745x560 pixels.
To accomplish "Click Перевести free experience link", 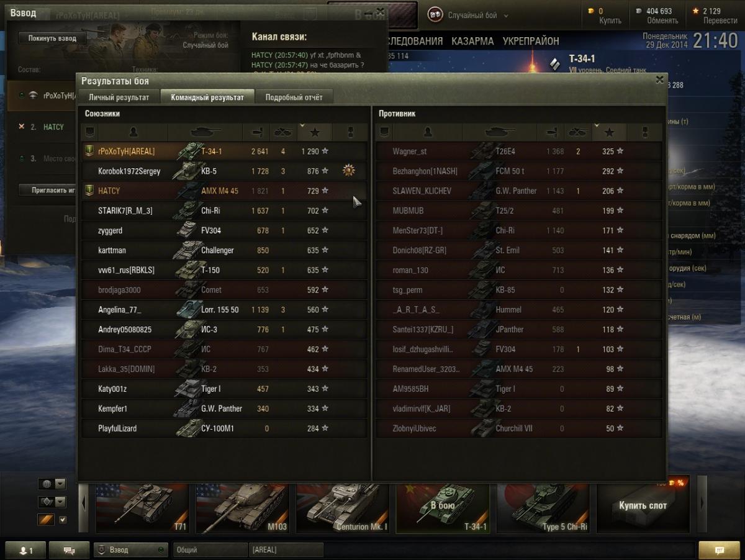I will [x=720, y=20].
